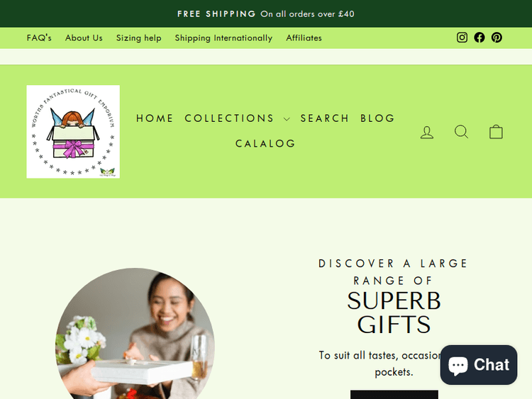Open Shipping Internationally link

[x=223, y=38]
